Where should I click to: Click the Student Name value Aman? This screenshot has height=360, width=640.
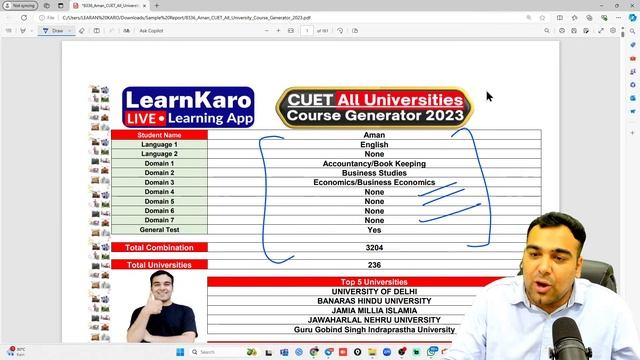point(374,135)
